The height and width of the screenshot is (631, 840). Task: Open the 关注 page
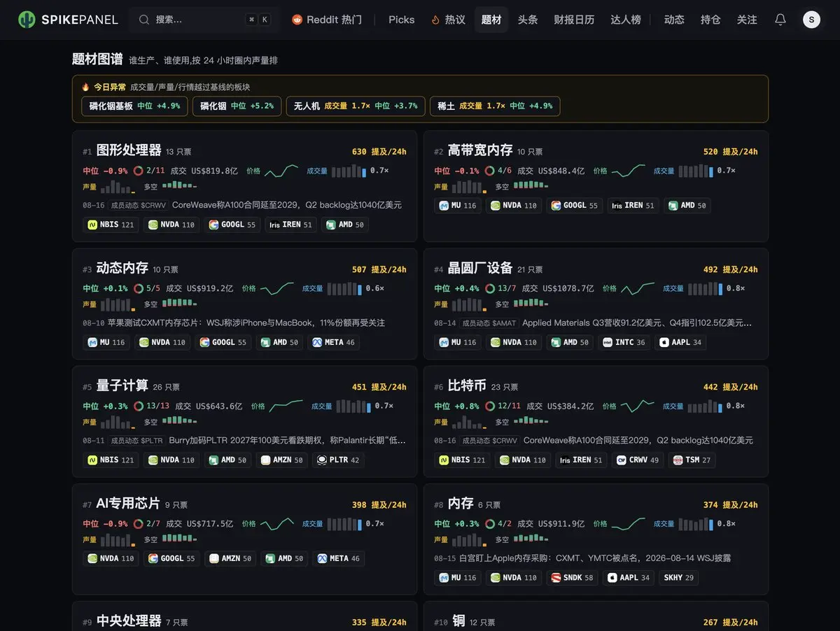[747, 20]
